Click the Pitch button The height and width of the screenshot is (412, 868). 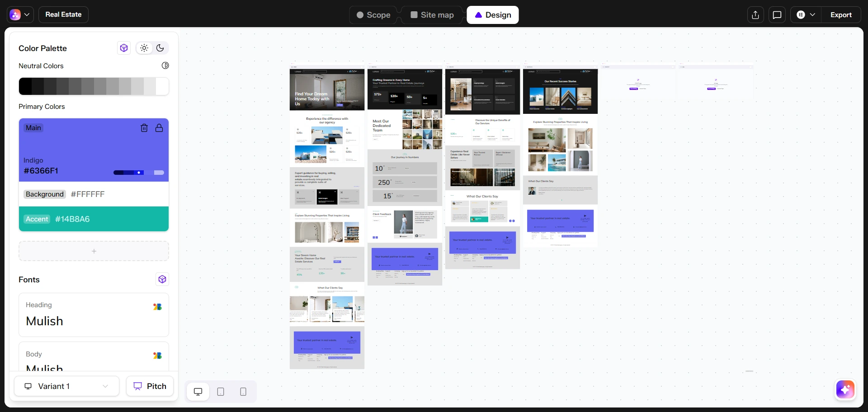150,386
